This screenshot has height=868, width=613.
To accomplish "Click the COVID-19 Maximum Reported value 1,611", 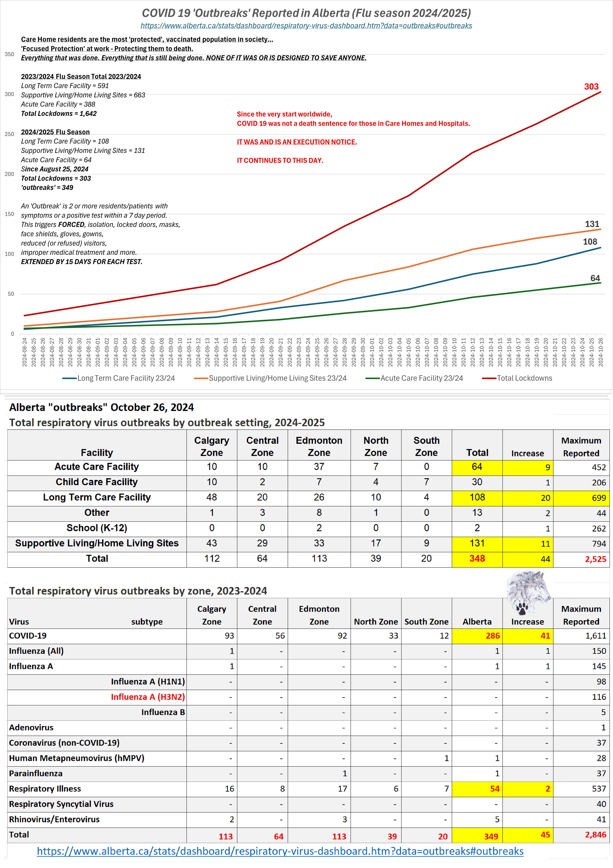I will click(x=596, y=636).
